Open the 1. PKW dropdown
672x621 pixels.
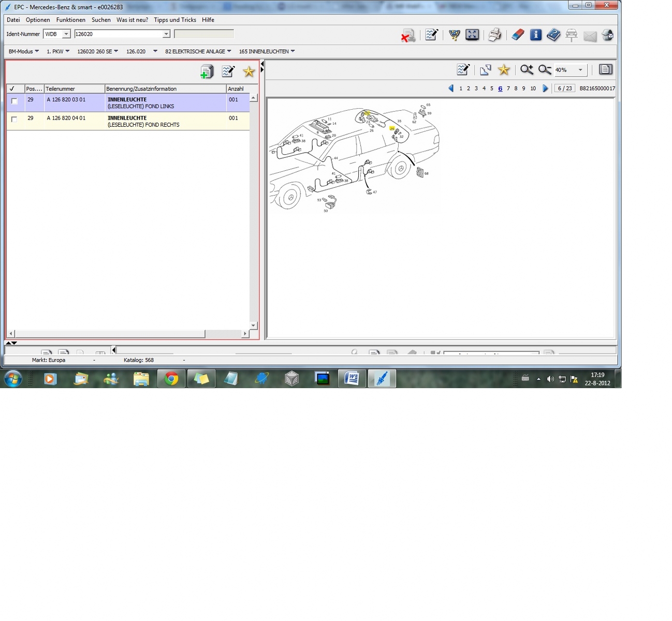58,51
